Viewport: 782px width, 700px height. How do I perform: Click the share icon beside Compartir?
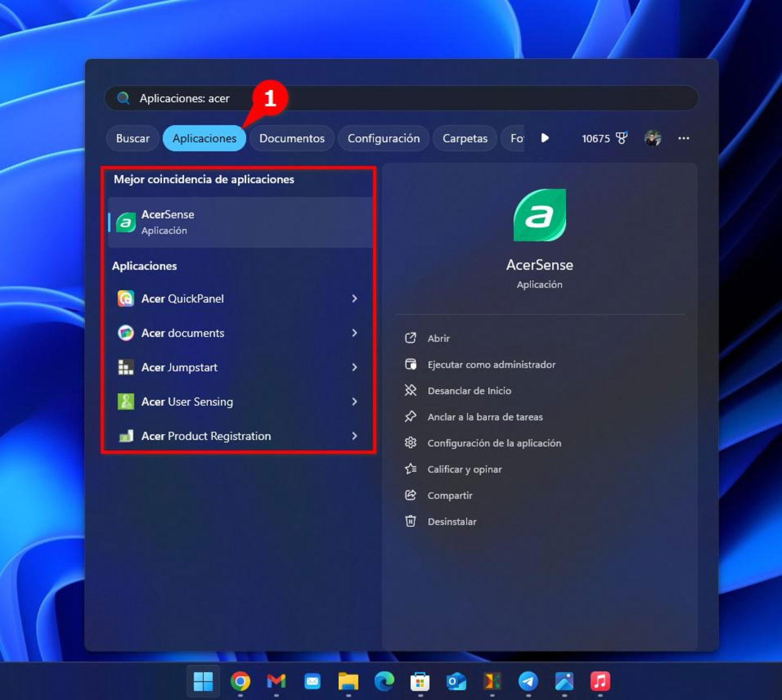point(411,495)
